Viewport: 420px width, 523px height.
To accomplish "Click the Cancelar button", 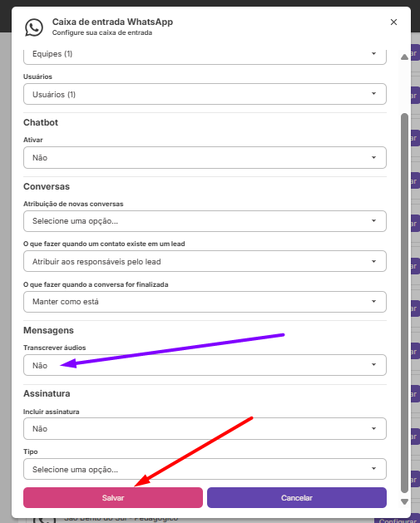I will click(297, 498).
